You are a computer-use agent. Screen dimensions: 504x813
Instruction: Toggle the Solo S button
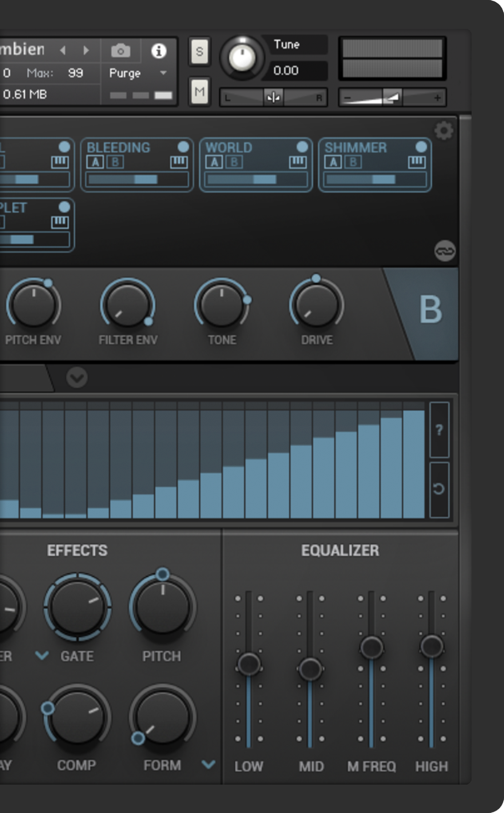pos(199,52)
